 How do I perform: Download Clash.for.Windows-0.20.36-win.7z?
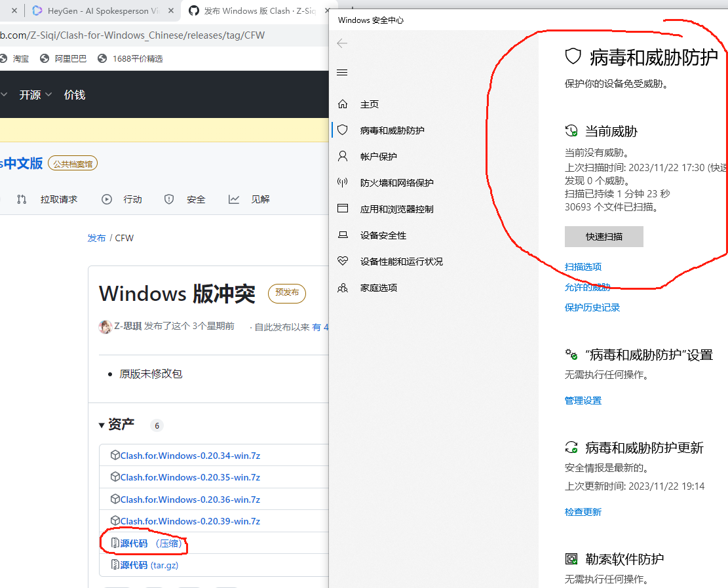(x=191, y=500)
